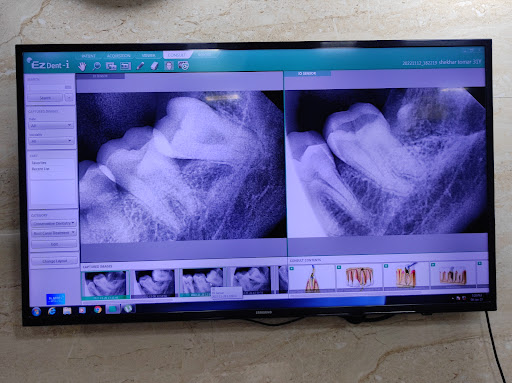The height and width of the screenshot is (383, 512).
Task: Click in the patient search input field
Action: pyautogui.click(x=50, y=87)
